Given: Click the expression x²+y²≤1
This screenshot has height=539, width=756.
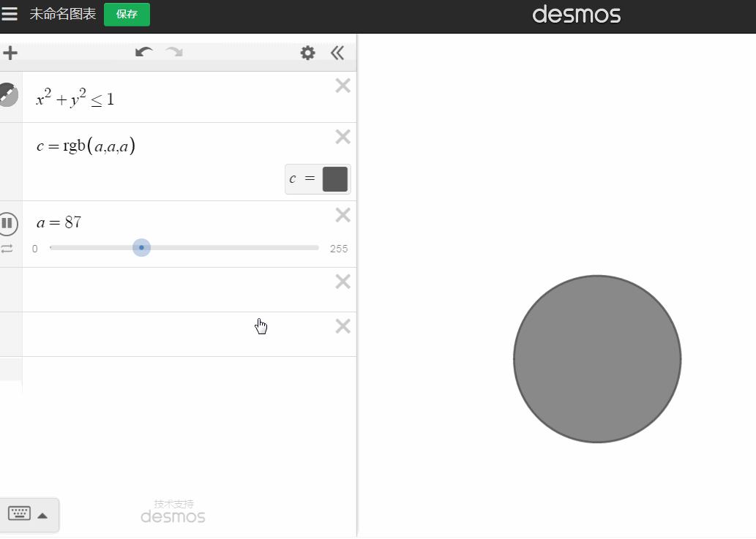Looking at the screenshot, I should tap(75, 98).
